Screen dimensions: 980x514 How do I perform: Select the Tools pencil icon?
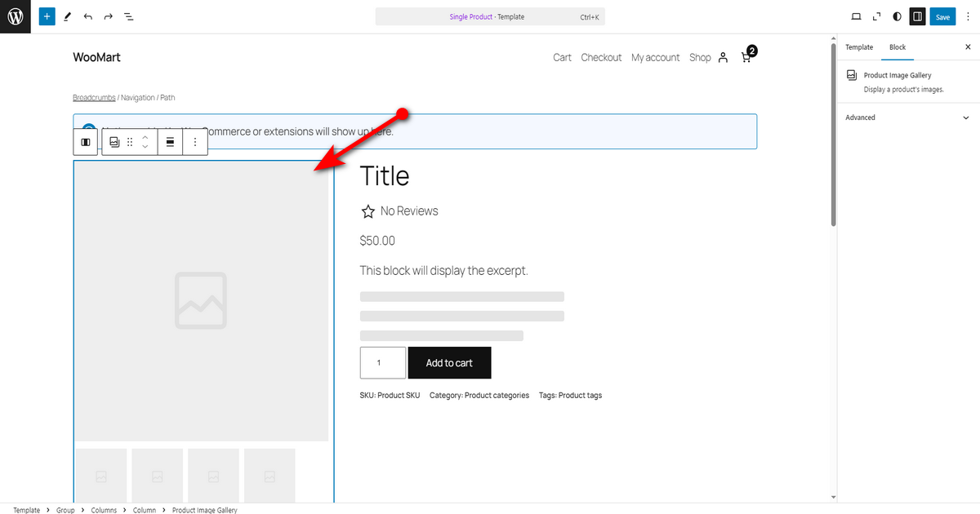68,16
